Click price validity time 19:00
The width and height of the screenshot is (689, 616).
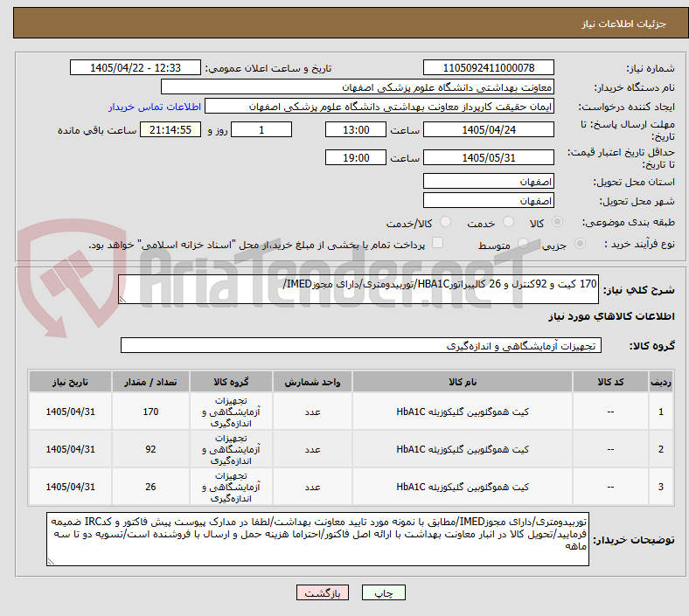(356, 157)
